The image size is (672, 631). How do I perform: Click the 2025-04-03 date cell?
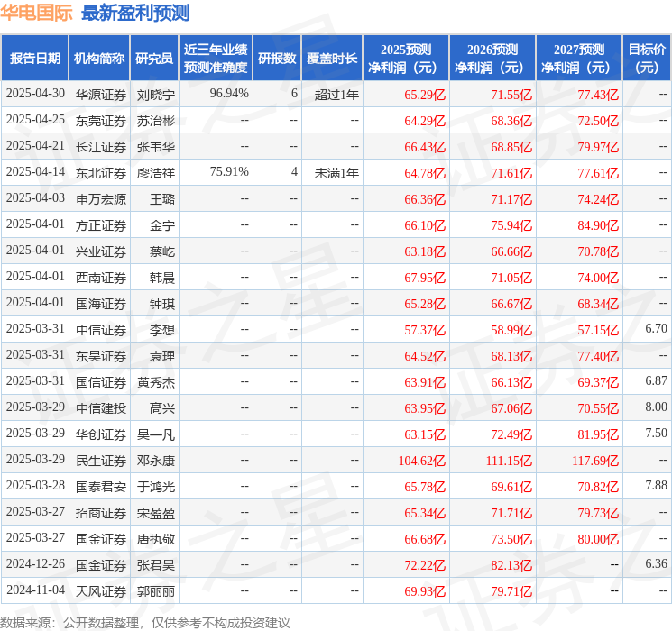[35, 198]
